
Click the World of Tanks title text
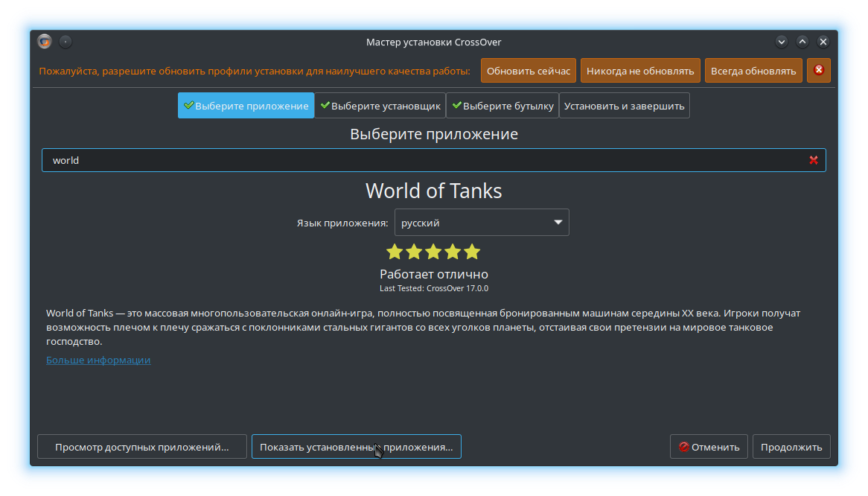[433, 191]
